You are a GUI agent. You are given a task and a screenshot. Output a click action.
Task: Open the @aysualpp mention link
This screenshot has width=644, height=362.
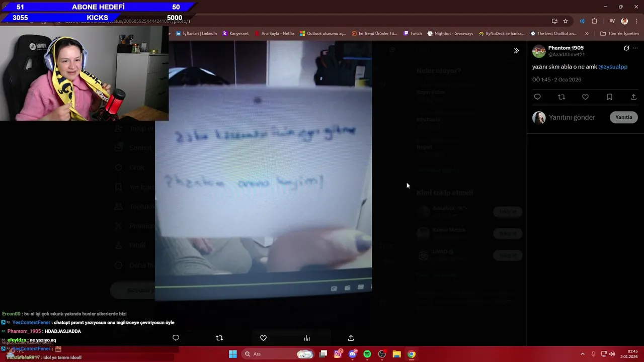(613, 67)
